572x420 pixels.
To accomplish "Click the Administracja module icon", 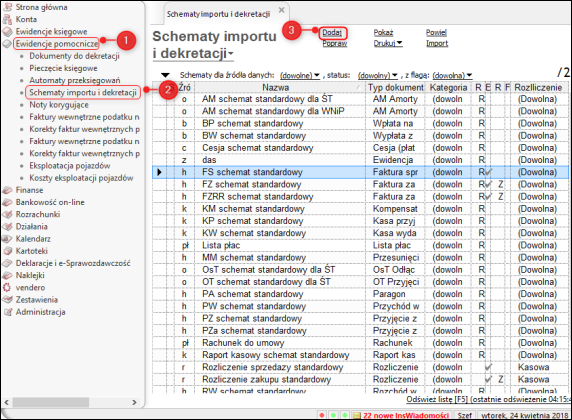I will 7,312.
